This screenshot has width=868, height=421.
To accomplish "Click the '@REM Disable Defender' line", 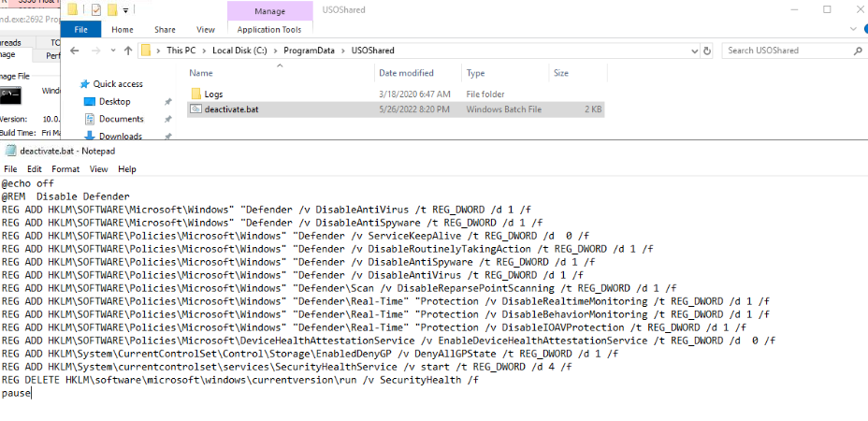I will tap(65, 196).
